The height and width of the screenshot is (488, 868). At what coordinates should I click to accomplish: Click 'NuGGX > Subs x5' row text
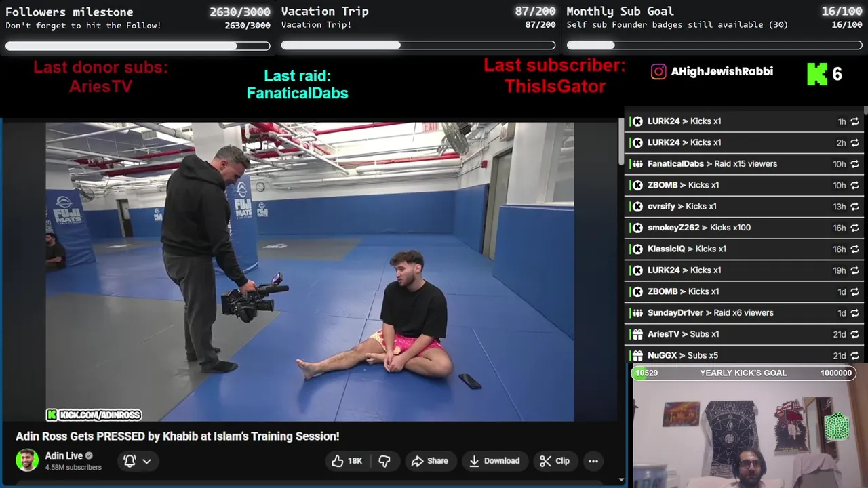point(683,355)
